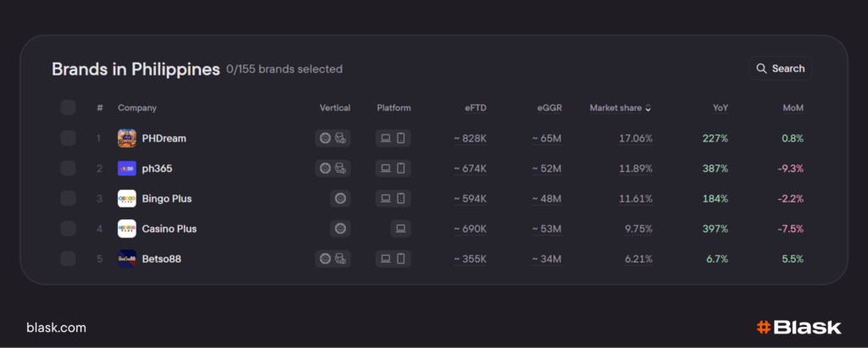868x348 pixels.
Task: Click Betso88's sports betting vertical icon
Action: [340, 259]
